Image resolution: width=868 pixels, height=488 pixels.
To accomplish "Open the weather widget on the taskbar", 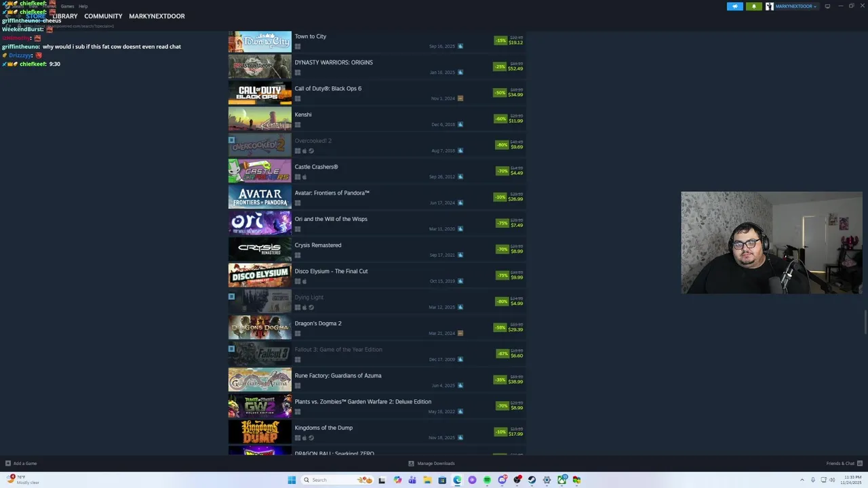I will pyautogui.click(x=22, y=480).
